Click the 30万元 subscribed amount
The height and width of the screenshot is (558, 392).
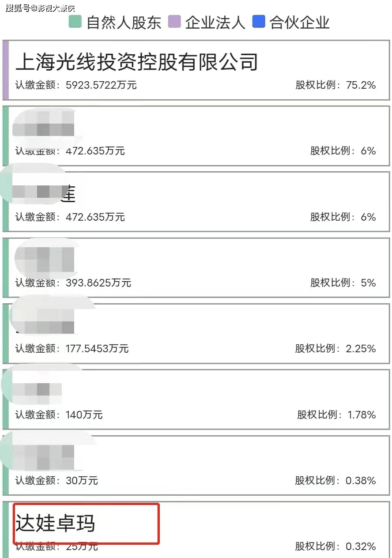tap(82, 480)
